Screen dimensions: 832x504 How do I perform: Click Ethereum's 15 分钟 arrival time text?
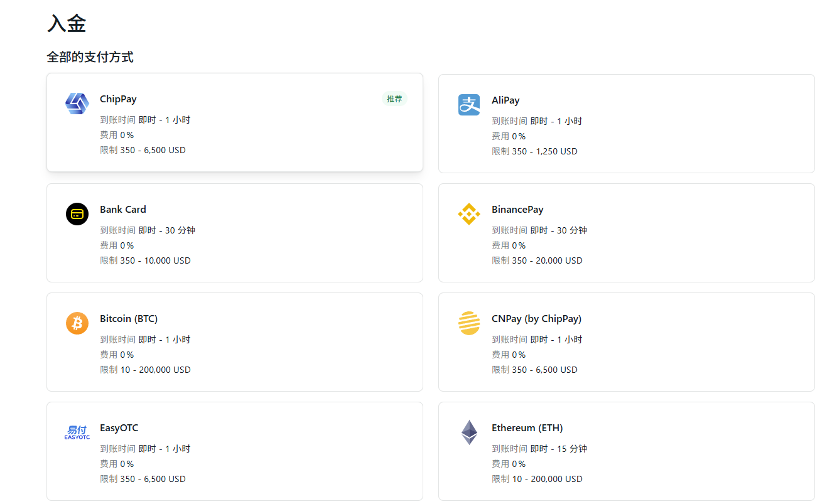click(x=573, y=449)
